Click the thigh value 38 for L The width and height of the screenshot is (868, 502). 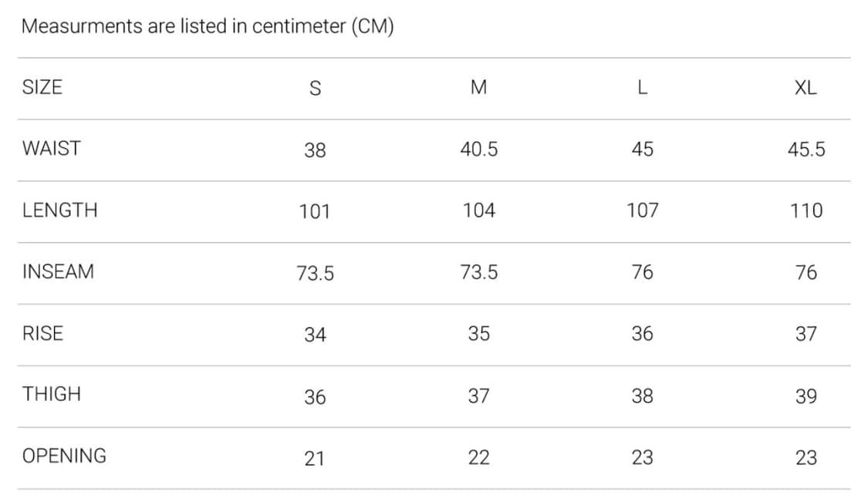[x=642, y=396]
